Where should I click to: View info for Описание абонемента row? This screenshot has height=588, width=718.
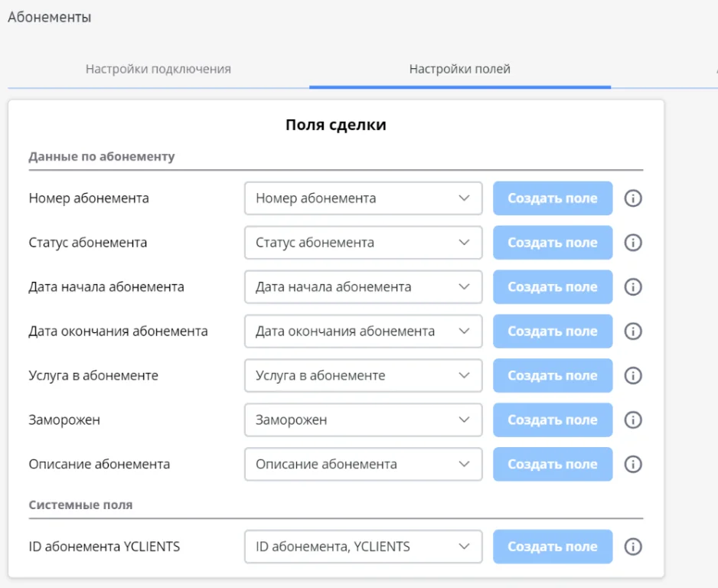pos(633,465)
